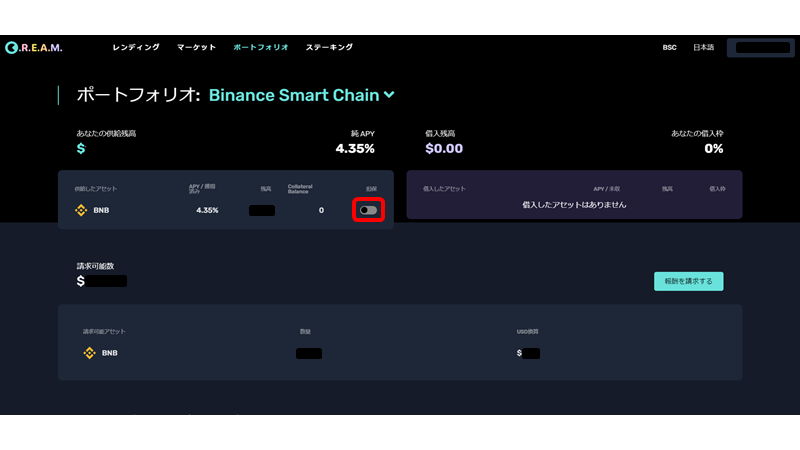The width and height of the screenshot is (800, 450).
Task: Click the C.R.E.A.M. logo
Action: click(34, 47)
